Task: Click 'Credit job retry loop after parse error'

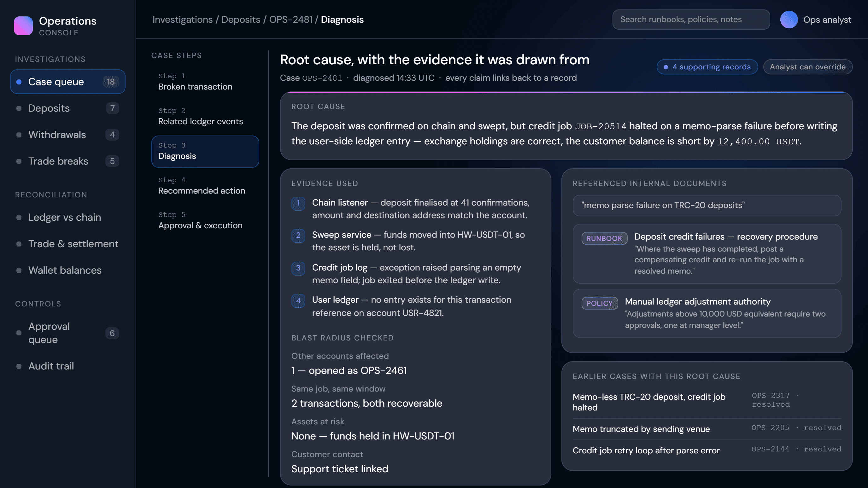Action: point(646,450)
